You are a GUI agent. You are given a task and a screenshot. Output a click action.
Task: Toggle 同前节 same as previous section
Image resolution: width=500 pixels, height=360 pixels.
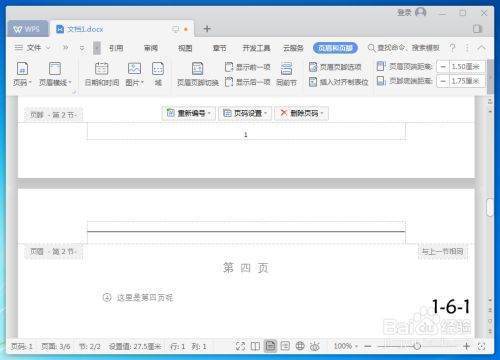286,74
